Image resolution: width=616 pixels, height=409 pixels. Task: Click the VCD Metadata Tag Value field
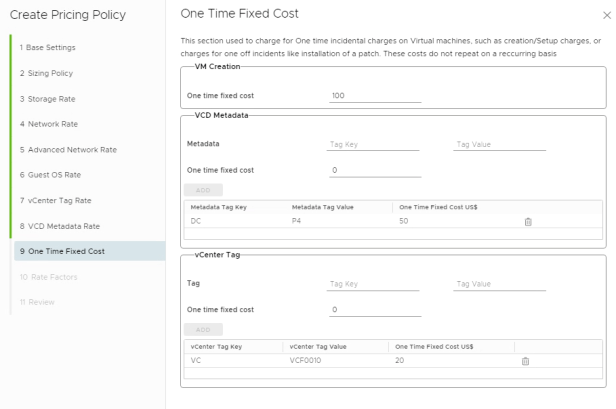pos(499,144)
